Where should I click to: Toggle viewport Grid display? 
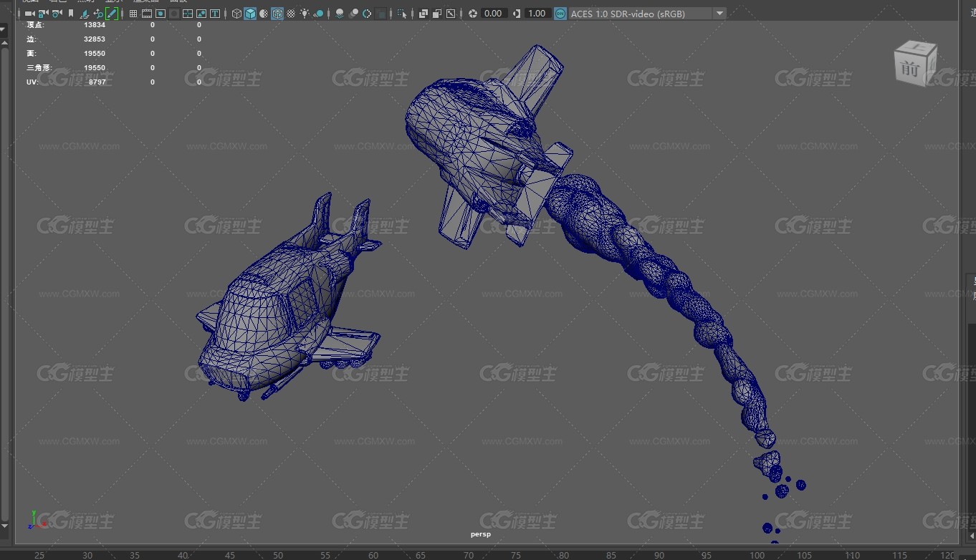133,14
